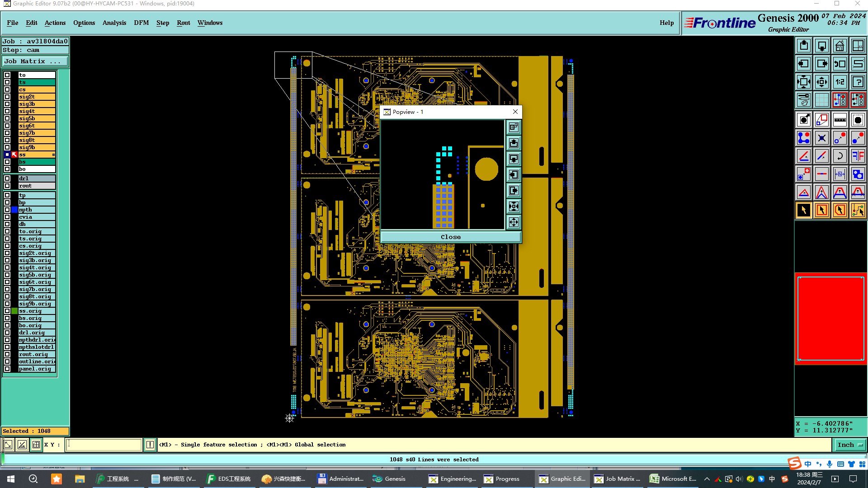Select the ruler measurement tool
868x488 pixels.
coord(840,120)
